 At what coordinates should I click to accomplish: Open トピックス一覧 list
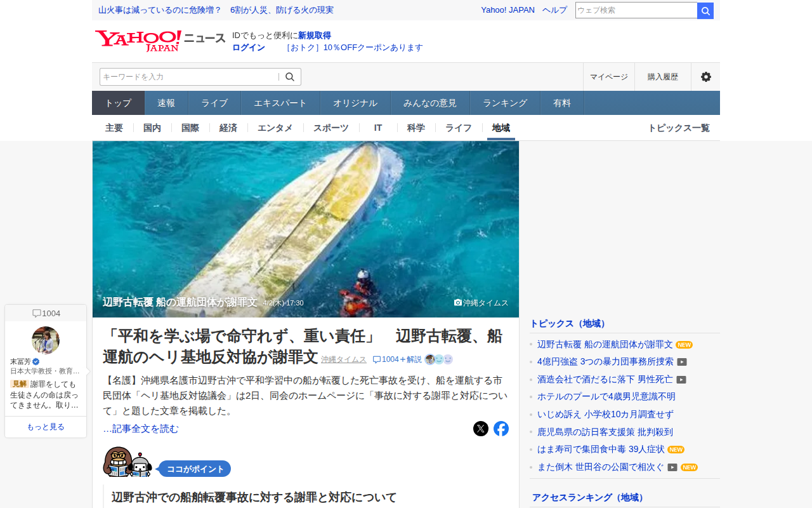tap(679, 128)
